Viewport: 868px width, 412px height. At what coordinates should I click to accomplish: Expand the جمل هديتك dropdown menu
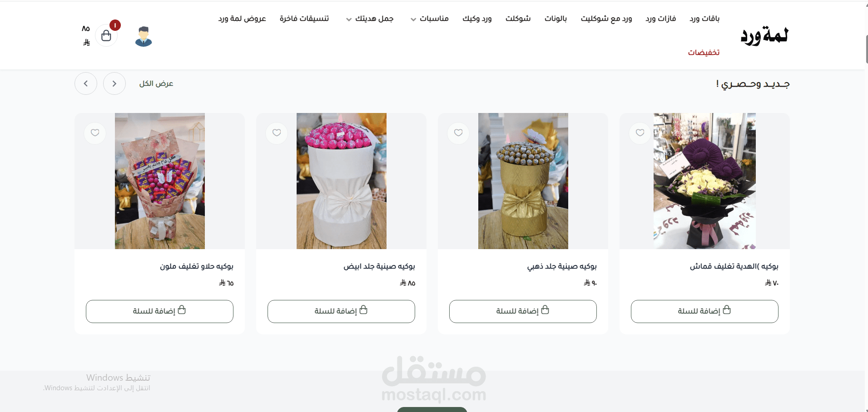tap(370, 19)
